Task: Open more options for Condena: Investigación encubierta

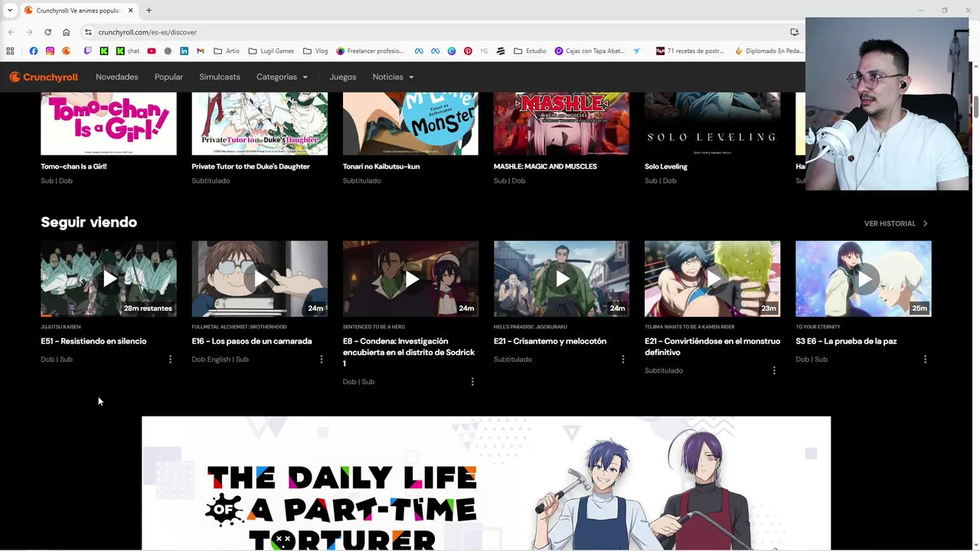Action: point(472,381)
